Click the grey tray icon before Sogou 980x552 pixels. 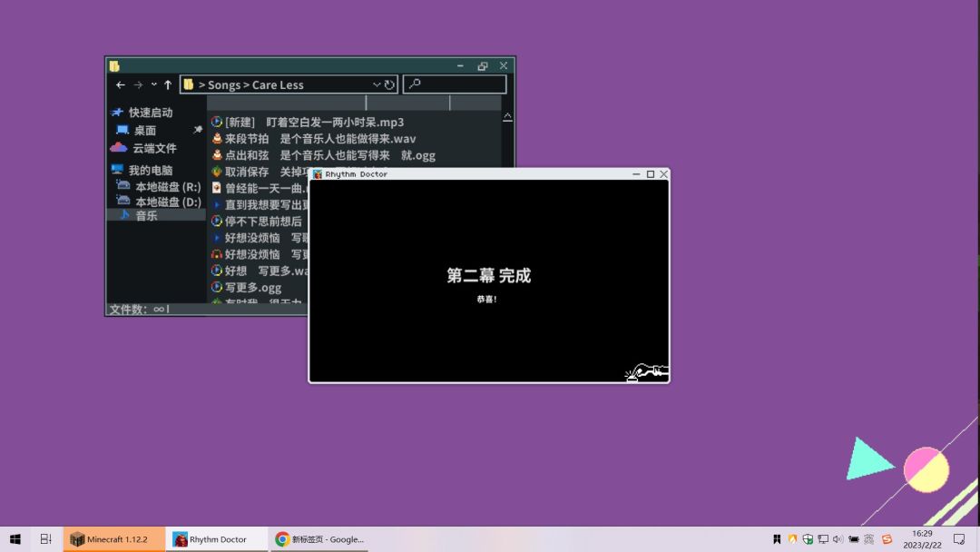click(868, 539)
